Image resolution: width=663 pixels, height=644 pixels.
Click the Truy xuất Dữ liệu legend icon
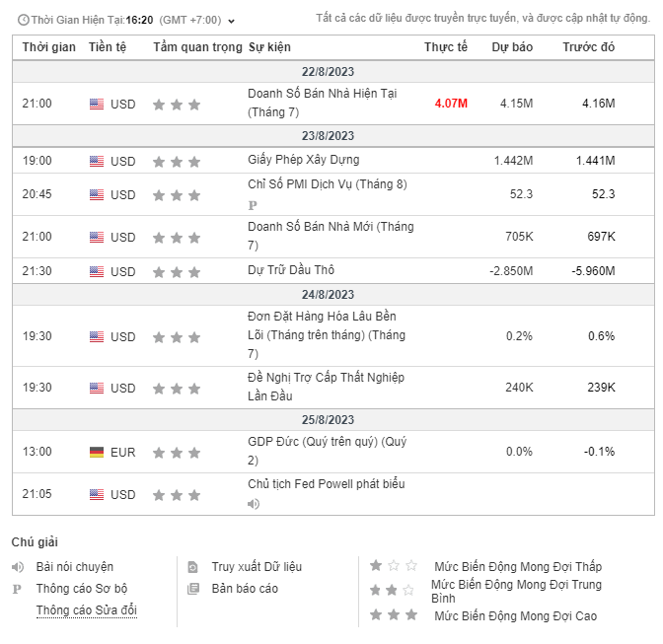[193, 567]
